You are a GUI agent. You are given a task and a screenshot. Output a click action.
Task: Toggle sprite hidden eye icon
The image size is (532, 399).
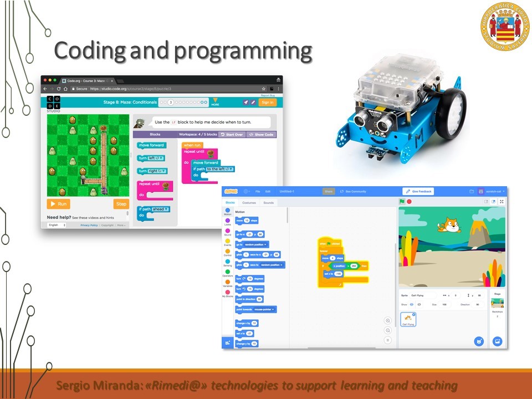419,305
